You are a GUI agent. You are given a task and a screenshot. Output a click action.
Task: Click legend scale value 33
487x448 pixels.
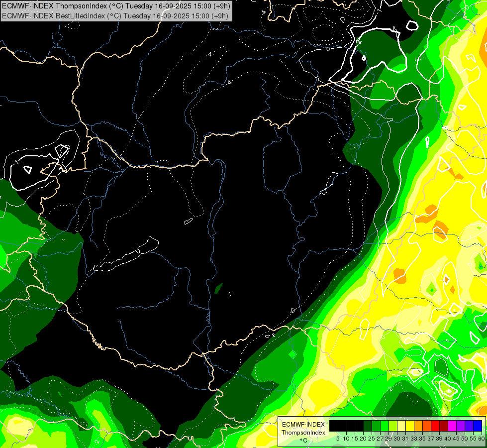pos(414,439)
